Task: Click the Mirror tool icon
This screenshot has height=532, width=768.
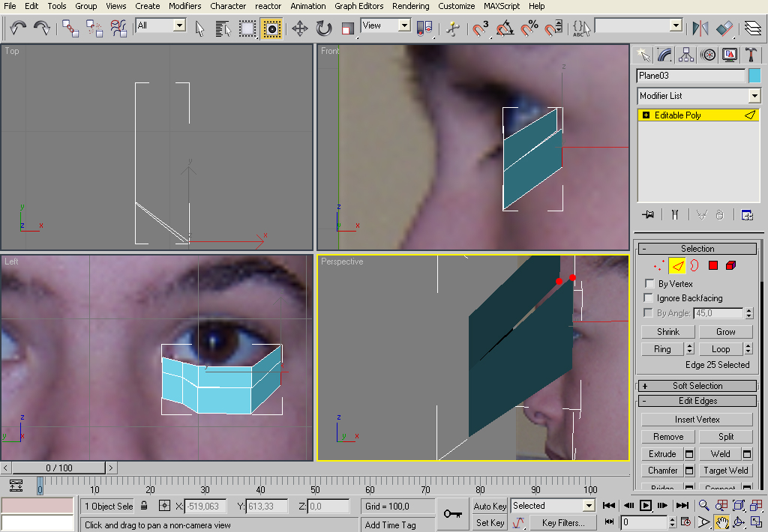Action: click(x=700, y=28)
